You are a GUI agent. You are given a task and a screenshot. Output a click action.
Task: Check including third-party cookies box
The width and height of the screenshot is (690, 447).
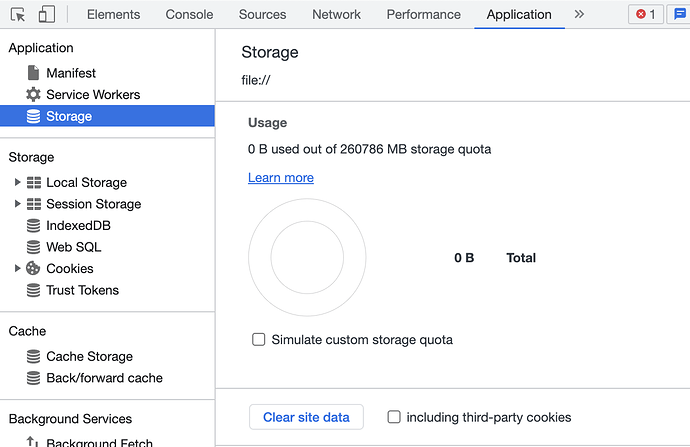click(x=394, y=417)
